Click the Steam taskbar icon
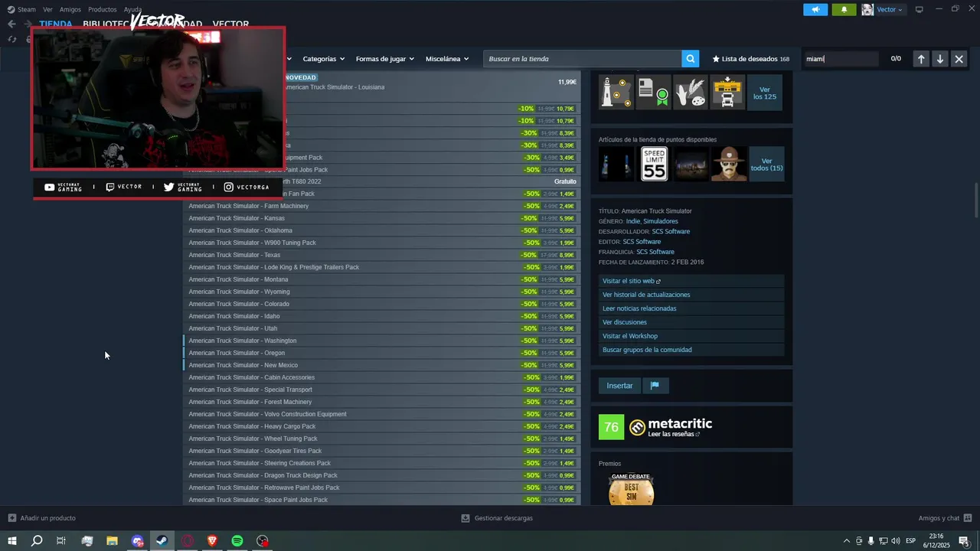The image size is (980, 551). (x=162, y=541)
